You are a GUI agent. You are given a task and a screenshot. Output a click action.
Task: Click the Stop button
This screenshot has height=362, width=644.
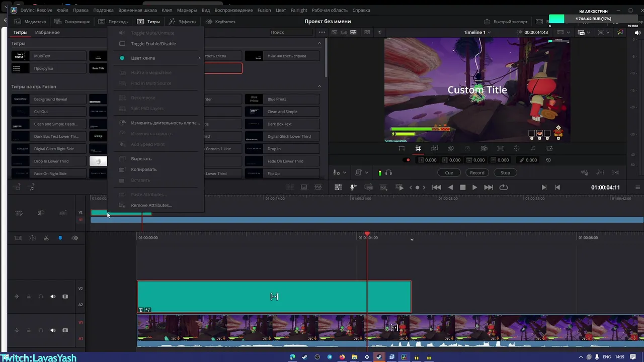[505, 172]
